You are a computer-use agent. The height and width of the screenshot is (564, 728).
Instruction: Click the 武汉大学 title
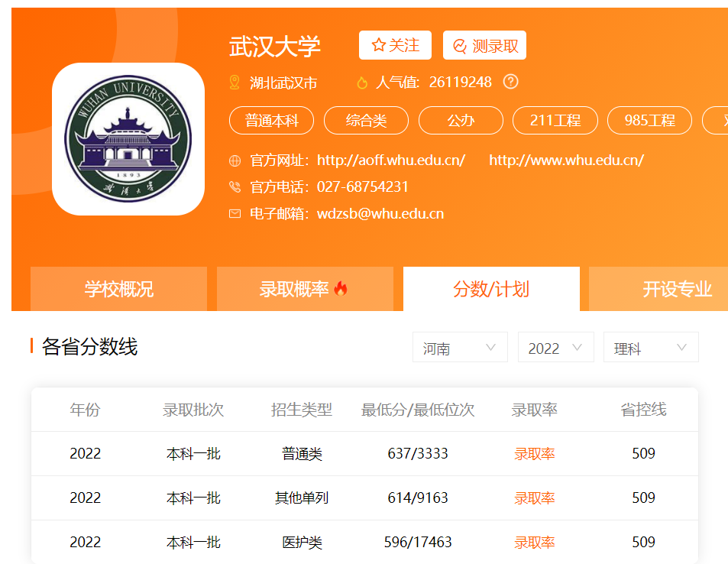pos(275,47)
